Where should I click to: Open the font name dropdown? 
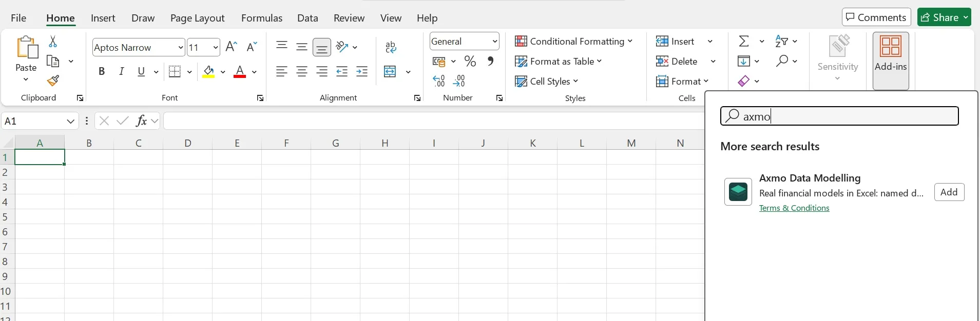tap(181, 48)
